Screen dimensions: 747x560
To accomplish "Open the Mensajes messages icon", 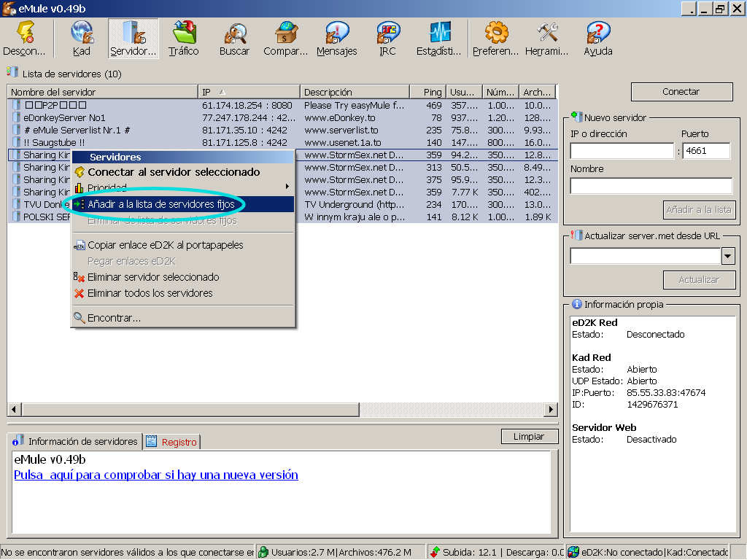I will pyautogui.click(x=336, y=38).
